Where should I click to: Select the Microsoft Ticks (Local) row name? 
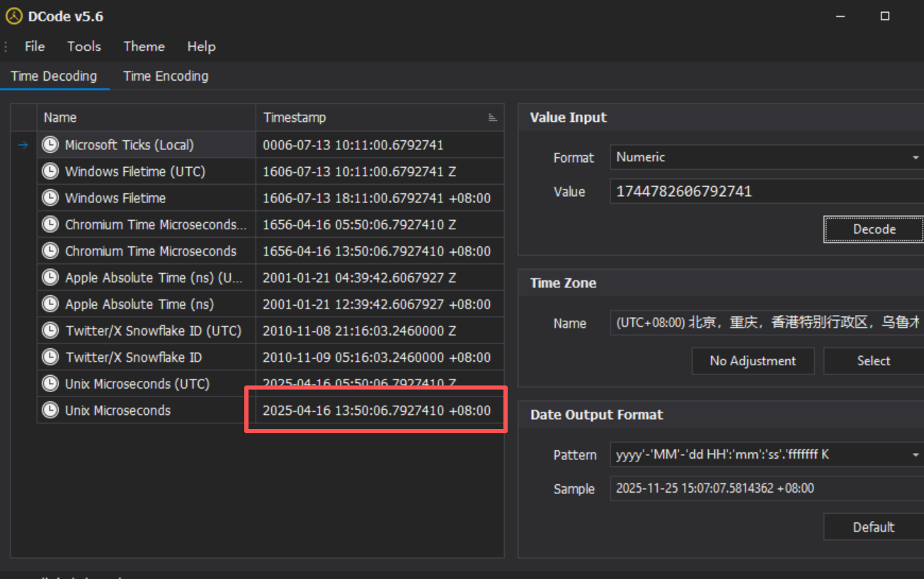point(129,145)
